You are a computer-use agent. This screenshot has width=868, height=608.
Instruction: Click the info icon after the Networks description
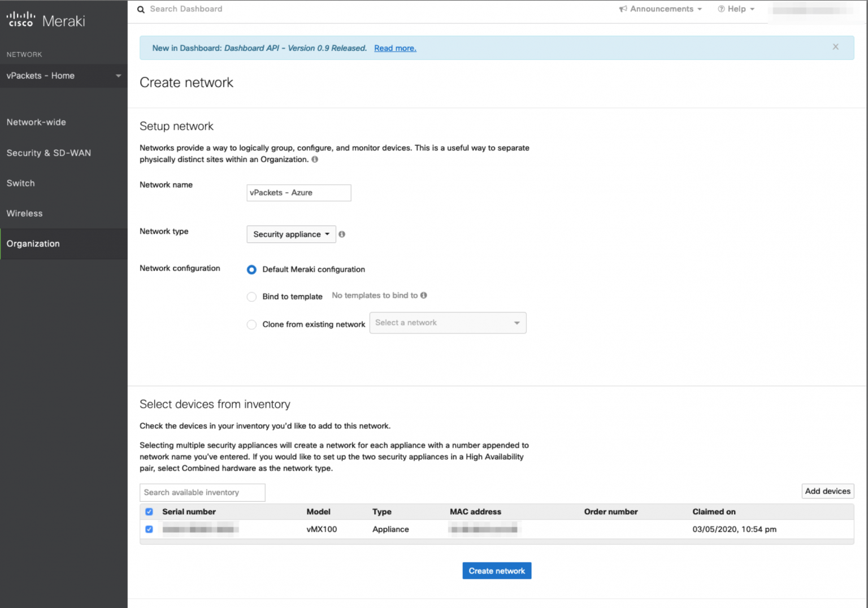315,159
